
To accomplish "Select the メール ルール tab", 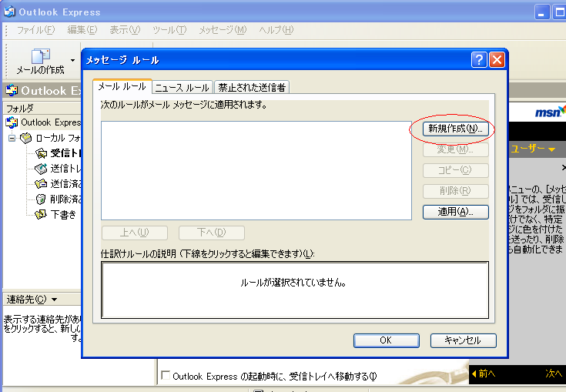I will 122,86.
